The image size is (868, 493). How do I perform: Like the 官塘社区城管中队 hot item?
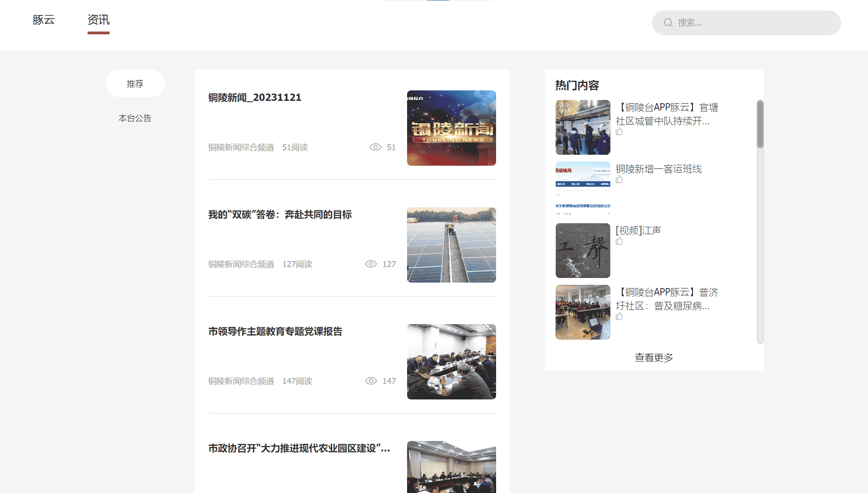(x=619, y=131)
